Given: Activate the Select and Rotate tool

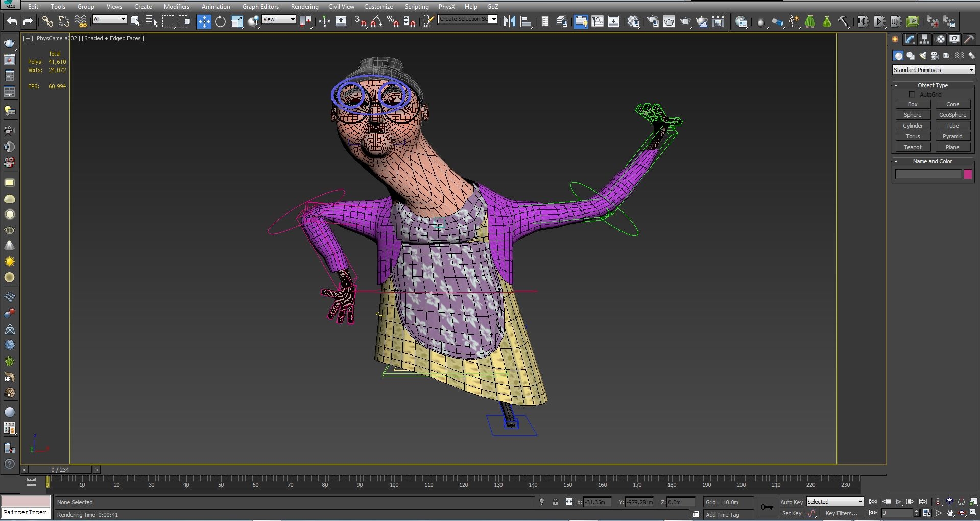Looking at the screenshot, I should click(x=220, y=21).
